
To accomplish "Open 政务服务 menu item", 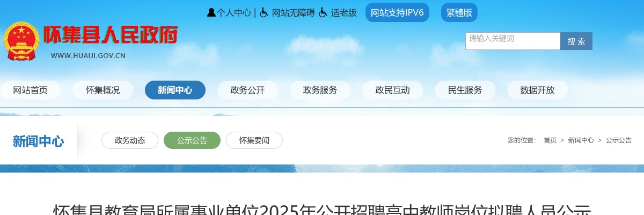I will (320, 90).
